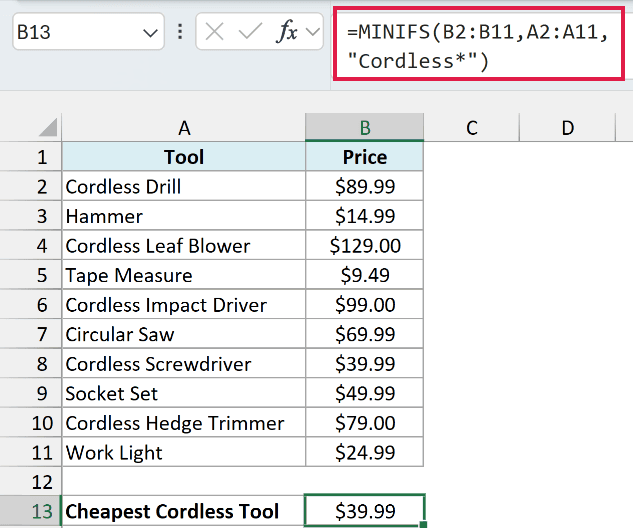
Task: Expand the Name Box dropdown arrow
Action: click(150, 32)
